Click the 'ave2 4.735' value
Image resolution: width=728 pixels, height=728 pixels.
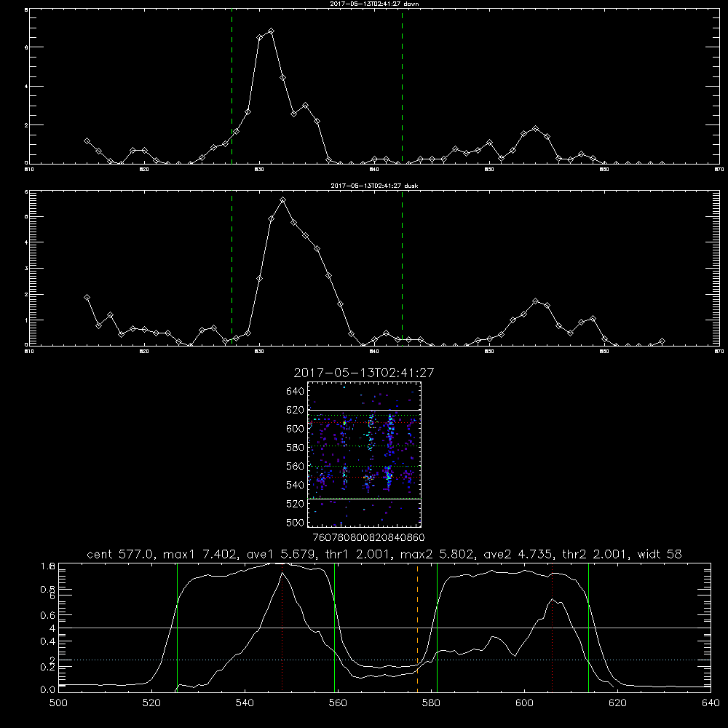coord(518,554)
